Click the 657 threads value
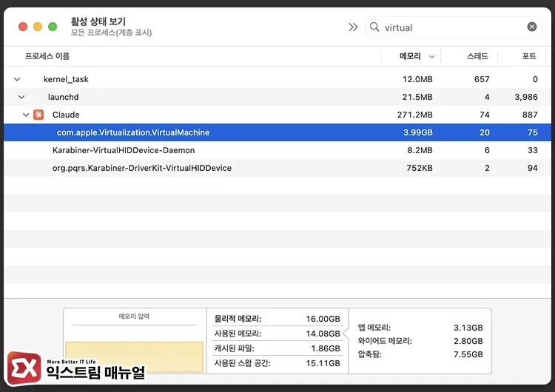 coord(482,79)
